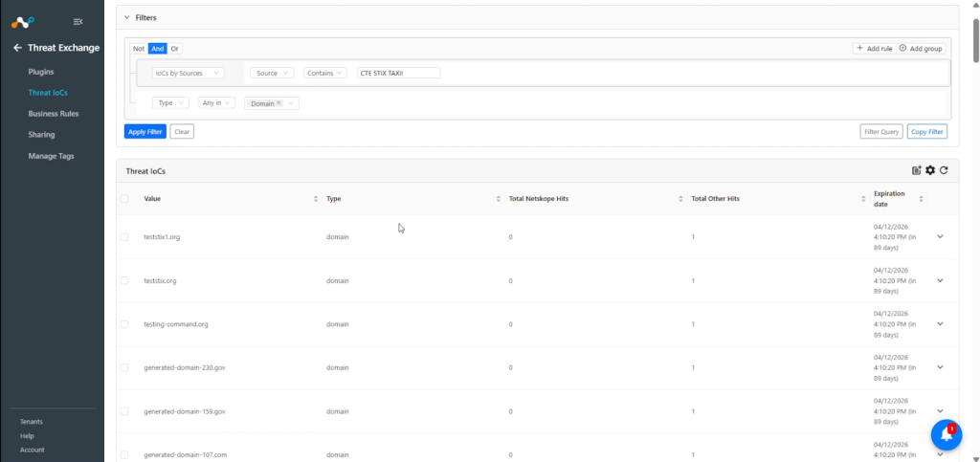Sort by Expiration date arrows

click(x=921, y=199)
